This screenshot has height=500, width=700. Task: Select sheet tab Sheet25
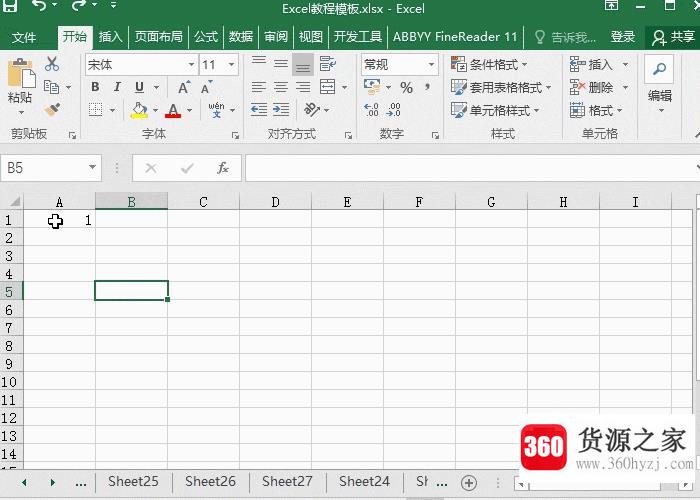click(x=133, y=481)
